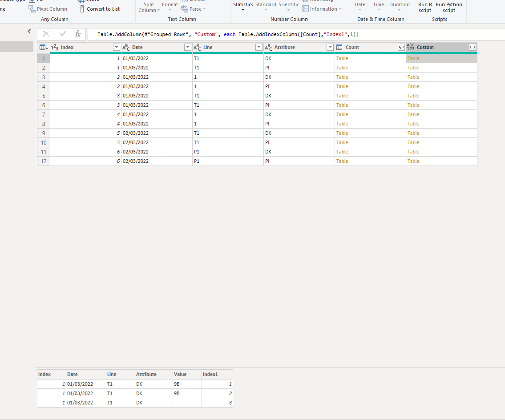The width and height of the screenshot is (505, 420).
Task: Open the Line column filter dropdown
Action: (x=259, y=47)
